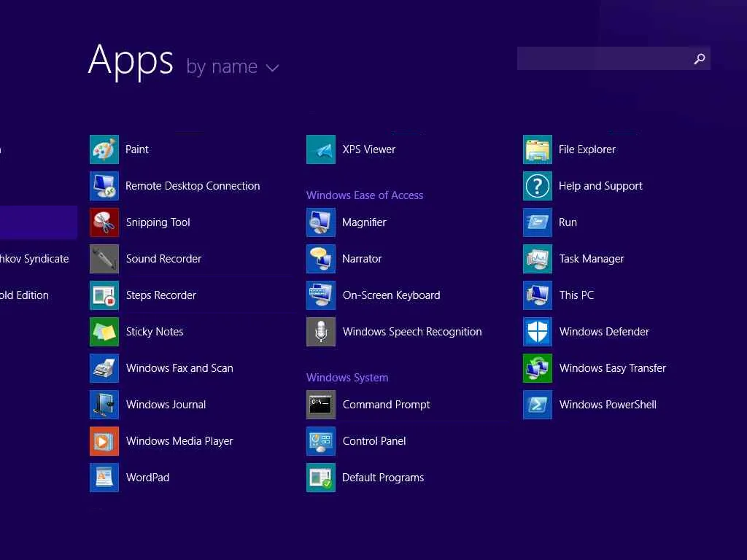Screen dimensions: 747x560
Task: Open XPS Viewer icon
Action: pos(321,149)
